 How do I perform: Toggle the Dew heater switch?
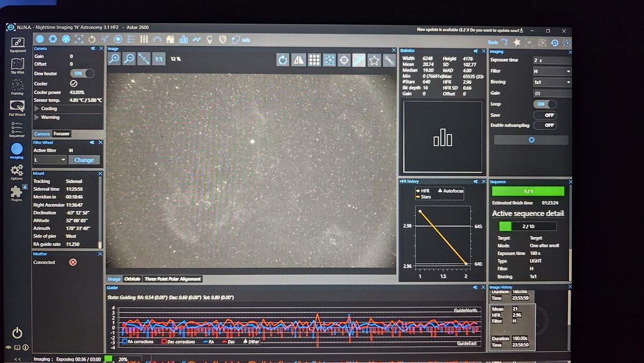click(82, 73)
